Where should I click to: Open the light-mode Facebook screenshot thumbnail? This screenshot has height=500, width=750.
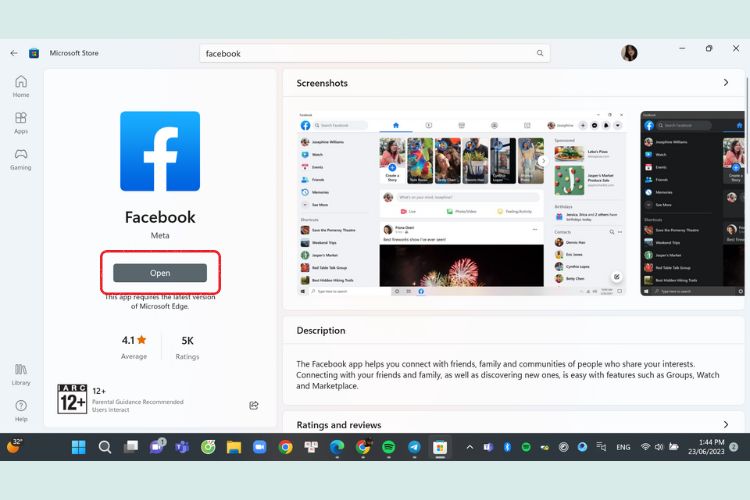(x=462, y=203)
